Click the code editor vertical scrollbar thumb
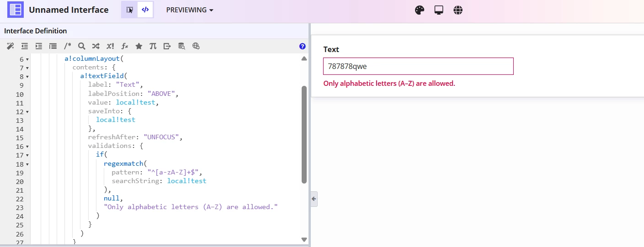Screen dimensions: 644x247 [304, 135]
